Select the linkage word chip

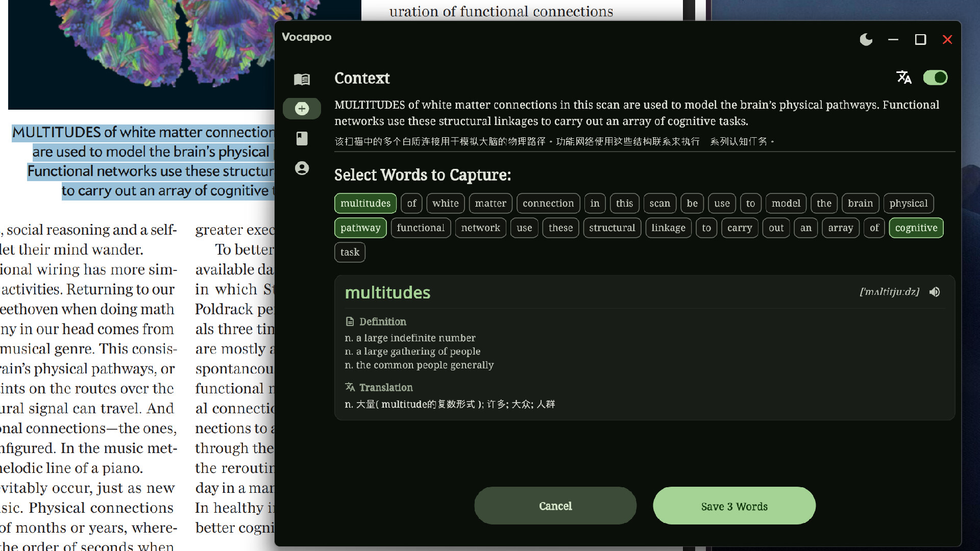coord(668,228)
